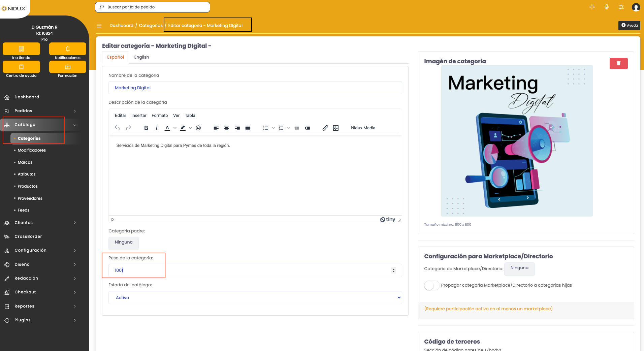Expand the Configuración sidebar section
Image resolution: width=644 pixels, height=351 pixels.
pyautogui.click(x=40, y=250)
